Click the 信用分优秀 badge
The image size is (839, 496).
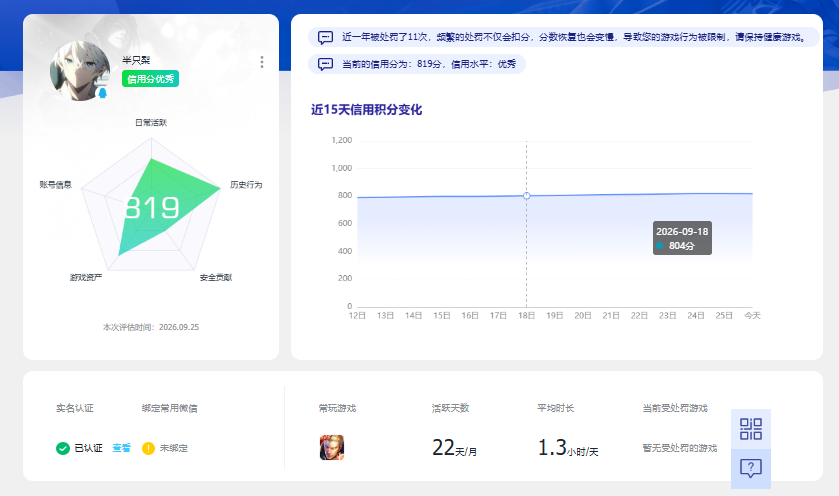tap(150, 79)
